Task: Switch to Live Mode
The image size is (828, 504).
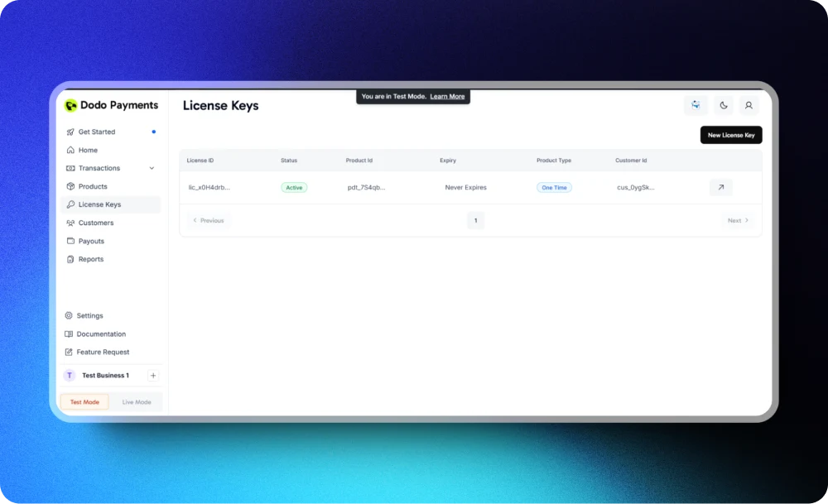Action: 137,401
